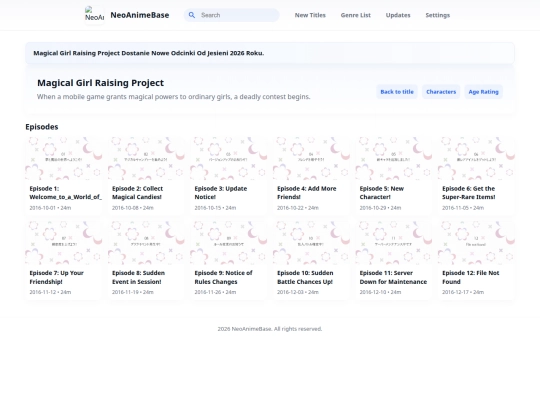This screenshot has height=405, width=540.
Task: Select title 'Episode 6: Get the Super-Rare Items!'
Action: pos(469,193)
